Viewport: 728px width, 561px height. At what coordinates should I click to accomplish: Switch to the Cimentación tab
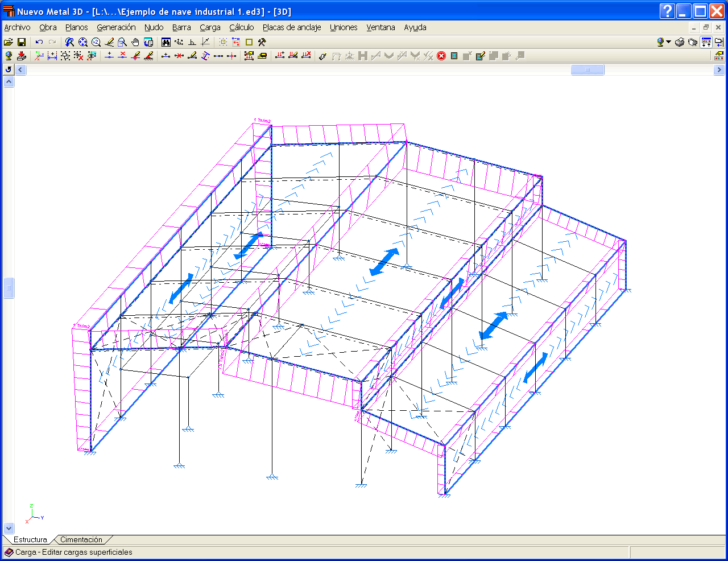pyautogui.click(x=81, y=540)
